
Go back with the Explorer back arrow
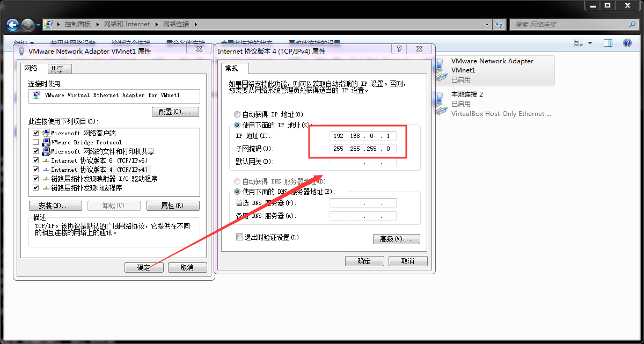pos(13,25)
